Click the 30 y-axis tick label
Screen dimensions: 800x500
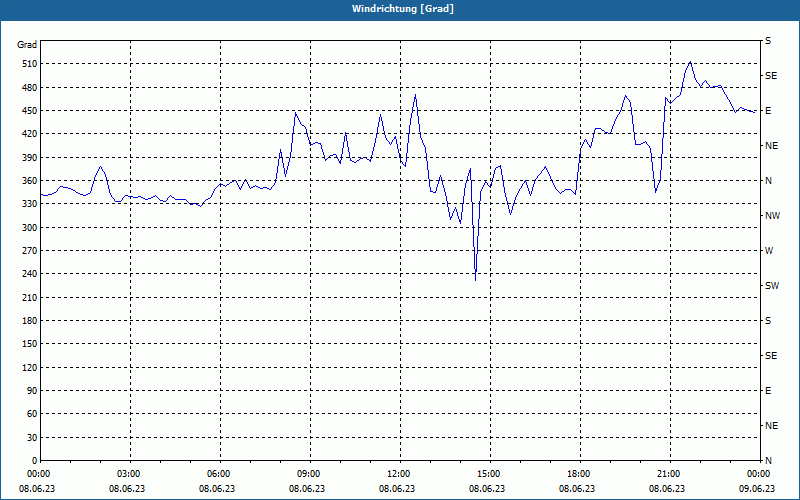pos(31,438)
